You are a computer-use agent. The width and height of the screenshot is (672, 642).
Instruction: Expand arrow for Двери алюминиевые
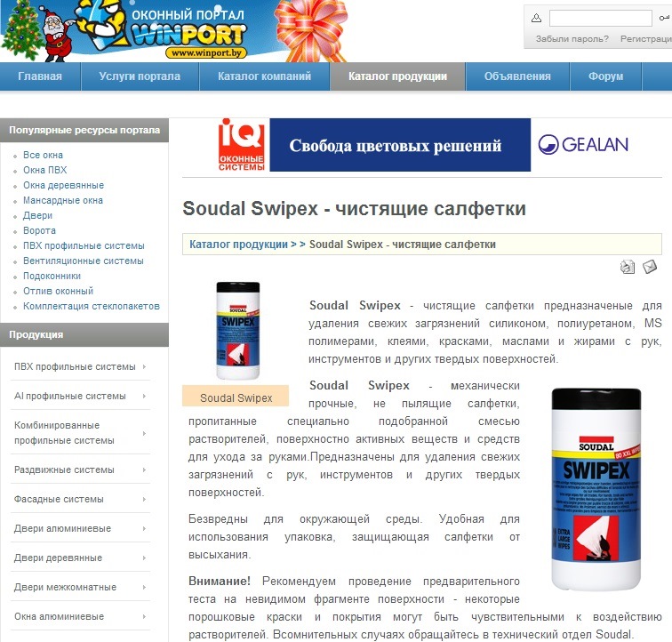pos(144,528)
